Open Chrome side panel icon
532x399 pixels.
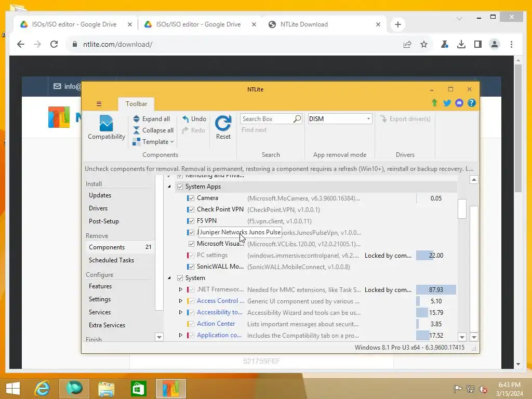coord(478,44)
